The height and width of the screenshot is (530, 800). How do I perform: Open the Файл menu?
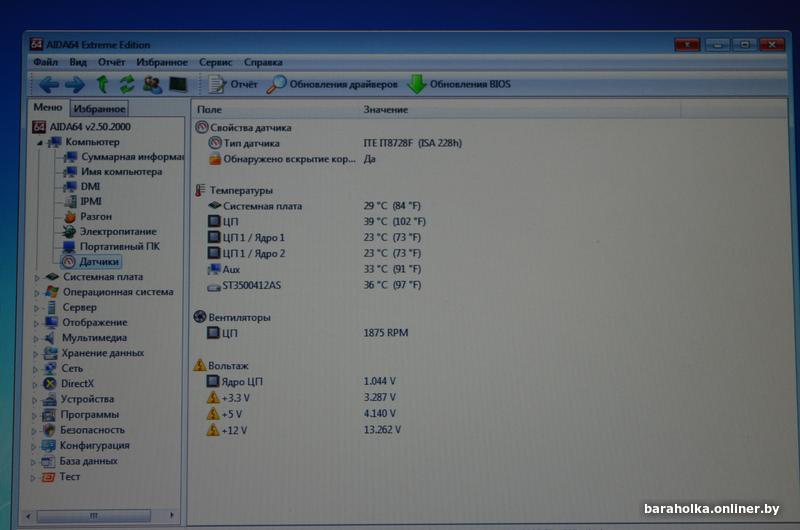tap(45, 62)
